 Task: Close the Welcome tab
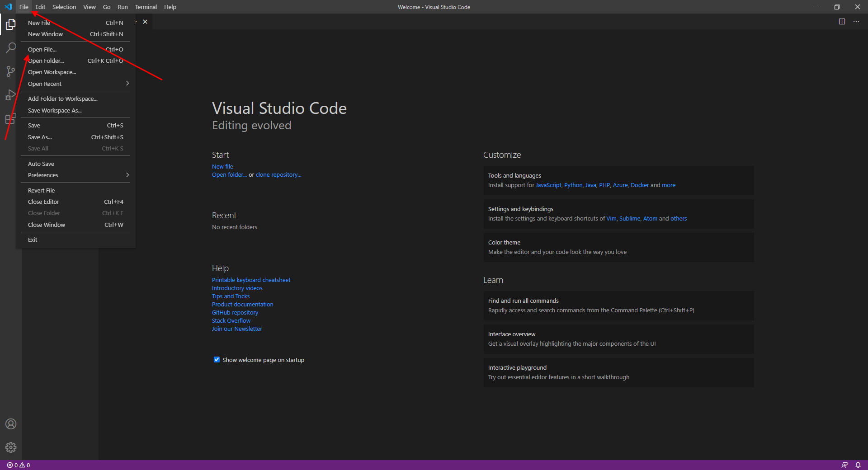point(145,21)
